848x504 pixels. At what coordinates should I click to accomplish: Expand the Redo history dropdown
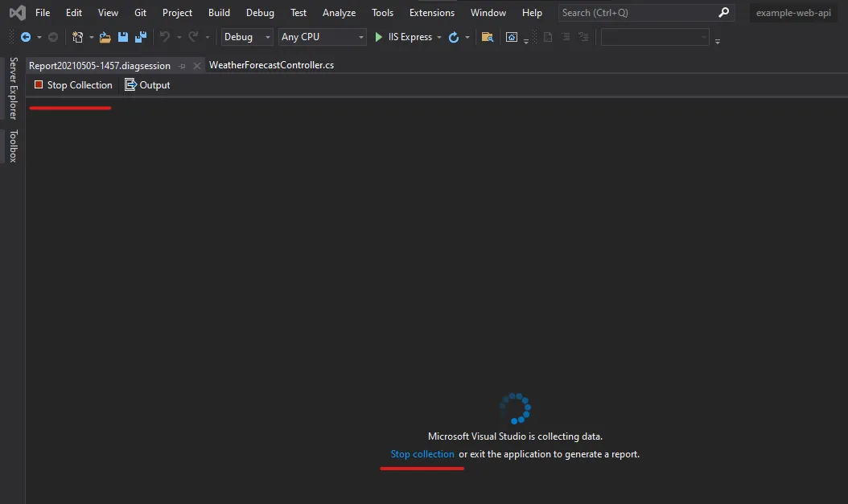click(x=207, y=37)
